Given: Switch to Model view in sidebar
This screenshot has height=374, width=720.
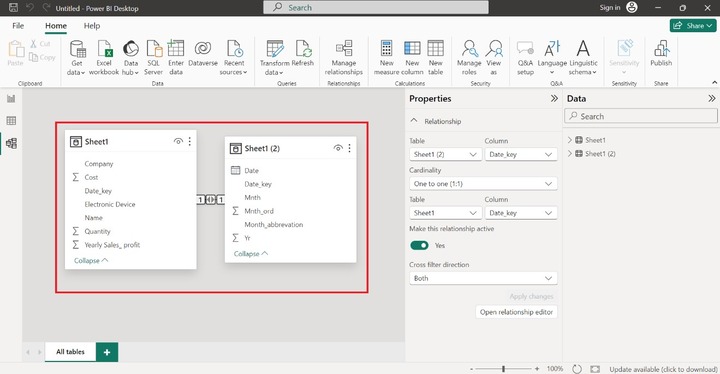Looking at the screenshot, I should [x=11, y=143].
